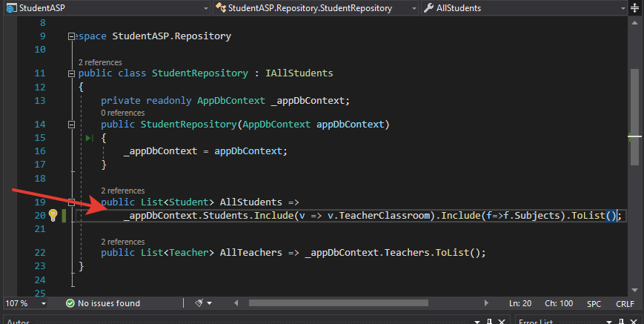Click the Subjects property in second Include
Viewport: 644px width, 324px height.
coord(537,216)
